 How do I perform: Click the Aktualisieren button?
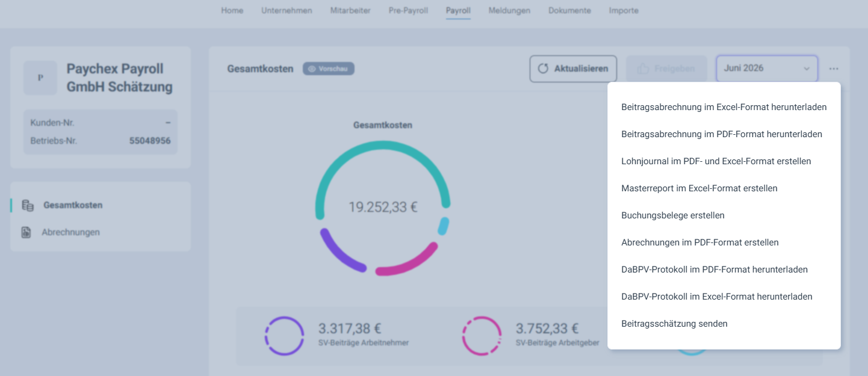(573, 69)
